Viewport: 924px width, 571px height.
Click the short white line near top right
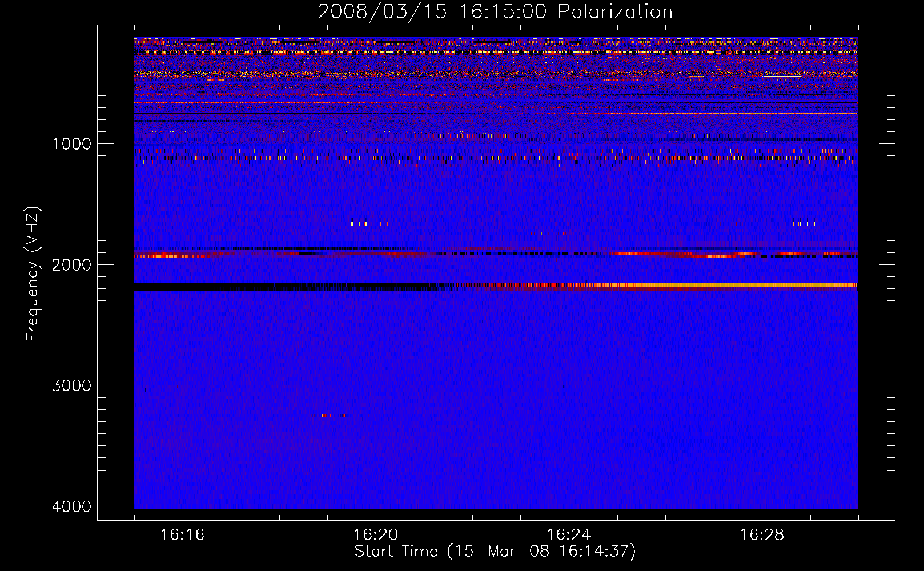(x=782, y=75)
